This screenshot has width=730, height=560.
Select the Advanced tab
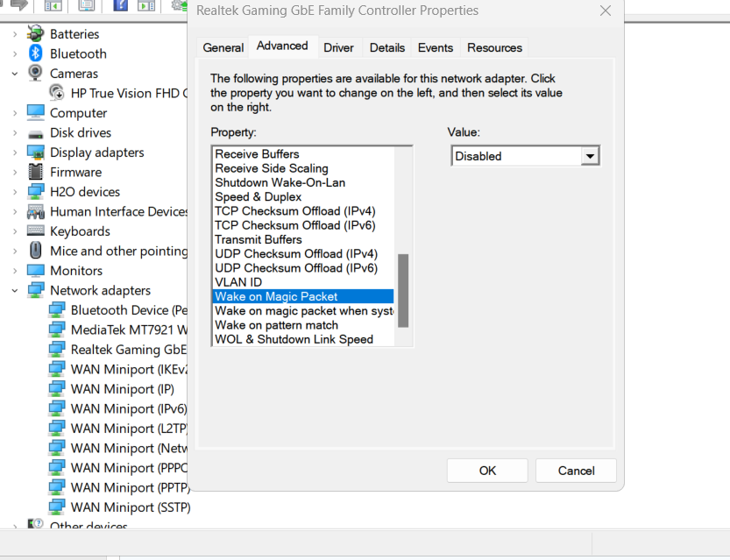[282, 46]
